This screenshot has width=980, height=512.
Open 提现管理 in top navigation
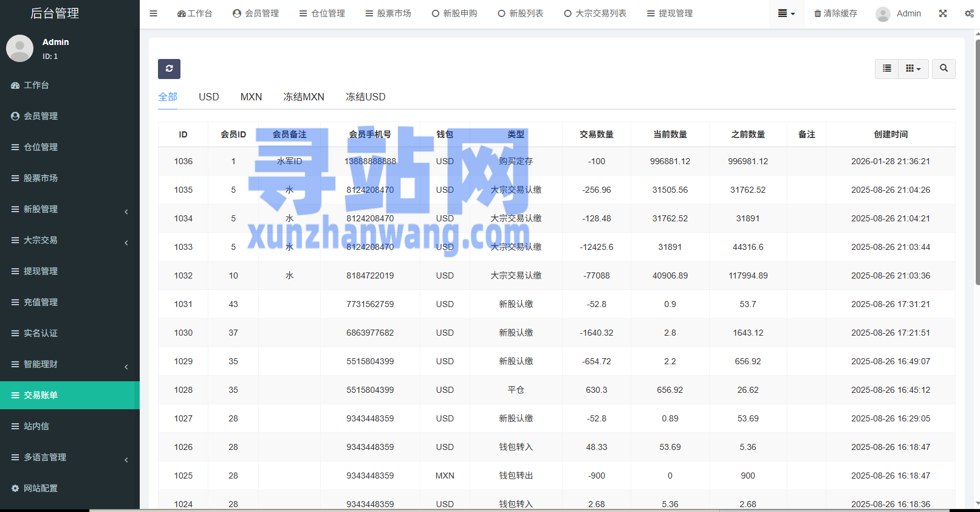(x=670, y=13)
